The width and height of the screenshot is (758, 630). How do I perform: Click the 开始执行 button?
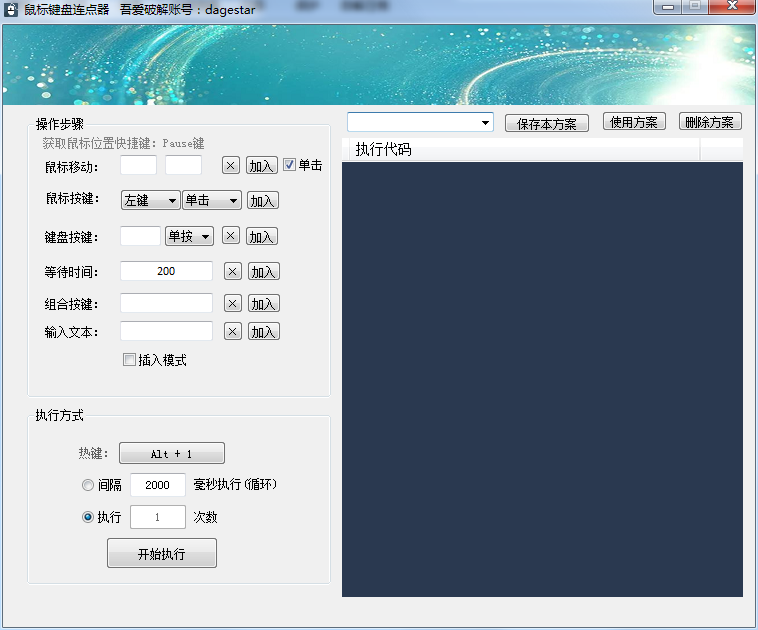(x=161, y=553)
